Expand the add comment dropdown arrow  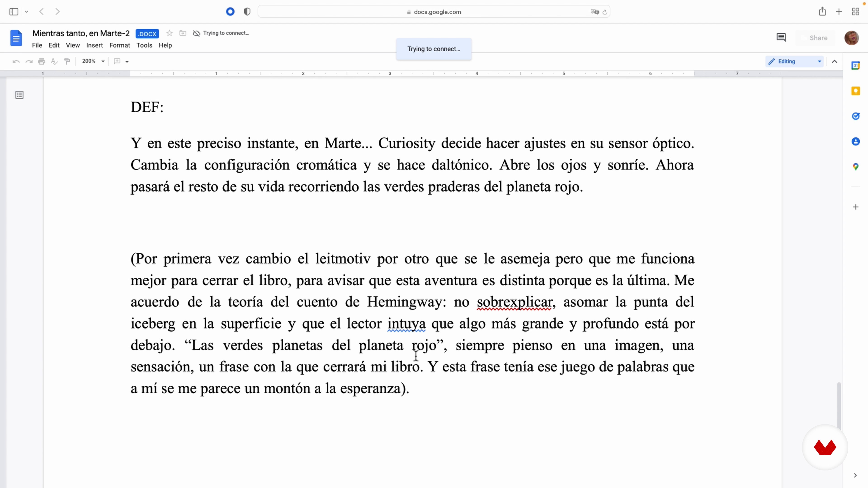coord(127,62)
